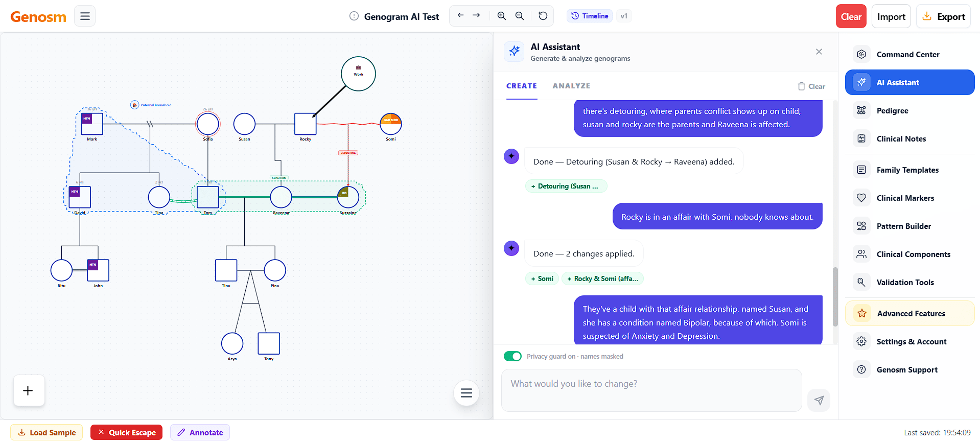Toggle the Privacy guard switch
The image size is (980, 443).
[512, 356]
